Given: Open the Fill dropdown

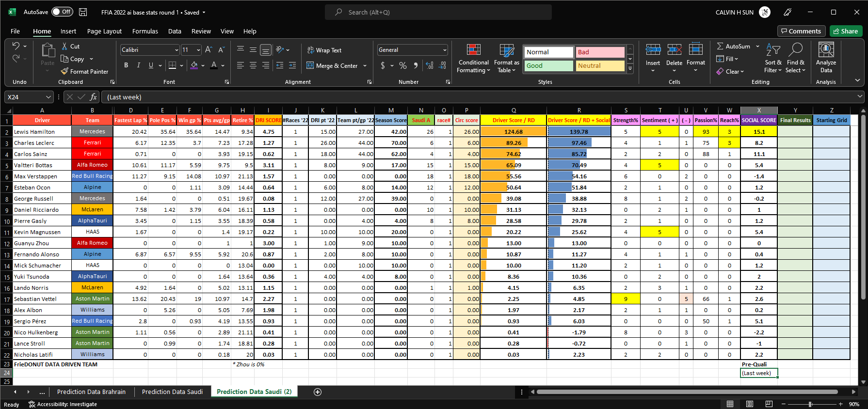Looking at the screenshot, I should 727,59.
